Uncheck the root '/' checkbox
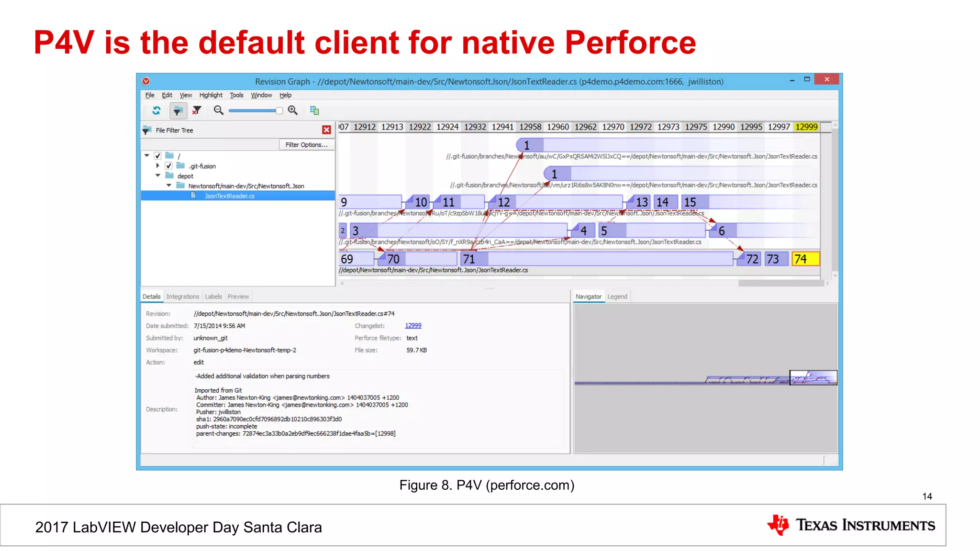The height and width of the screenshot is (551, 980). pyautogui.click(x=157, y=155)
